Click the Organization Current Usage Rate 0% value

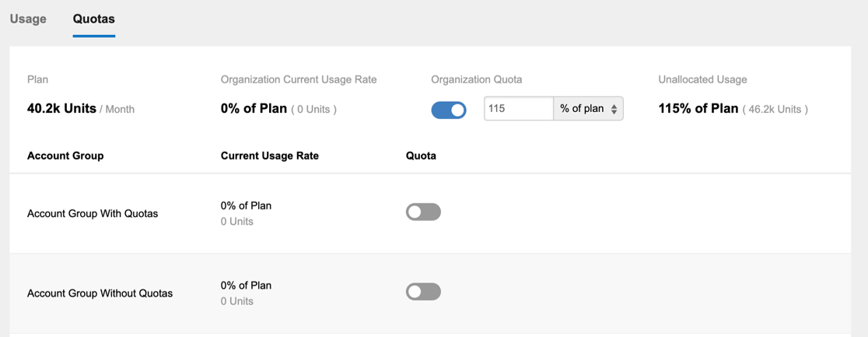pyautogui.click(x=254, y=109)
